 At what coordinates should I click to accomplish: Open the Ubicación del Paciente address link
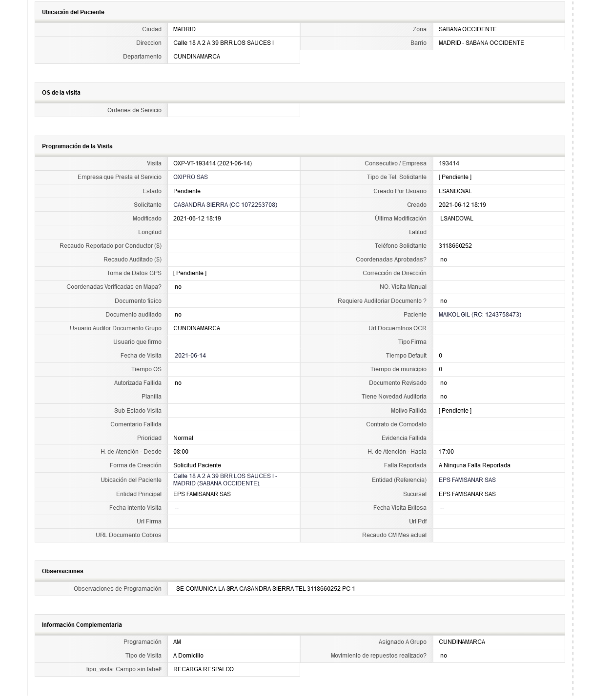(x=225, y=480)
